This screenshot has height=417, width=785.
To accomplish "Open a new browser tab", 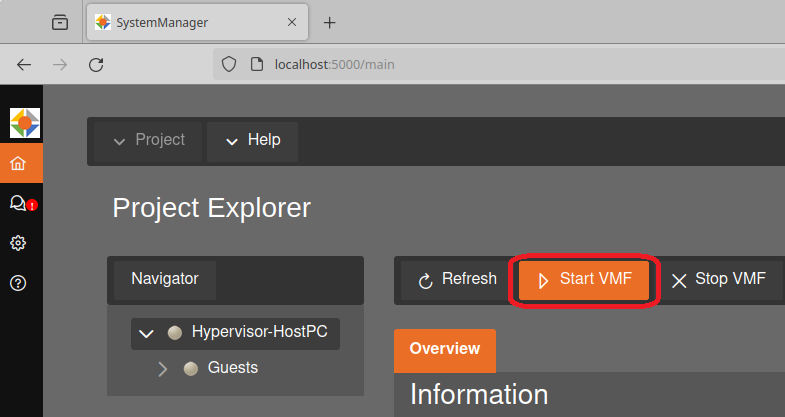I will click(x=329, y=23).
